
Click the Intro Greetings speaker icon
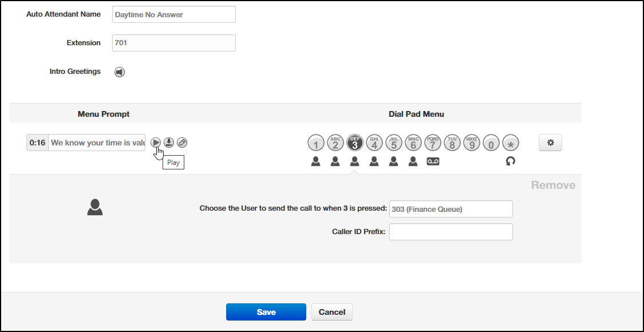(120, 72)
